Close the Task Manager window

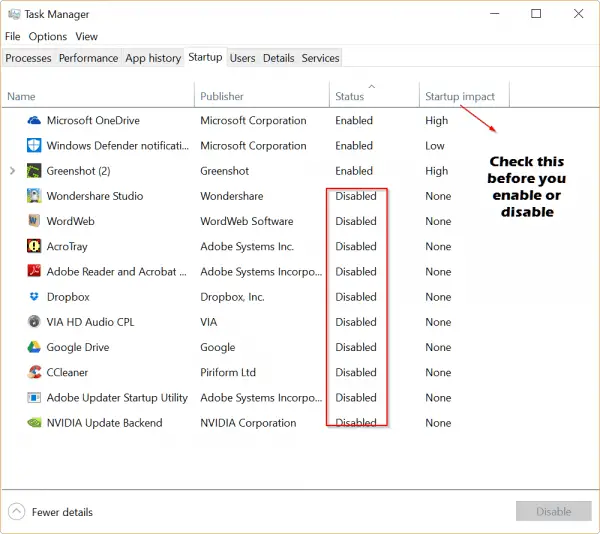point(579,14)
